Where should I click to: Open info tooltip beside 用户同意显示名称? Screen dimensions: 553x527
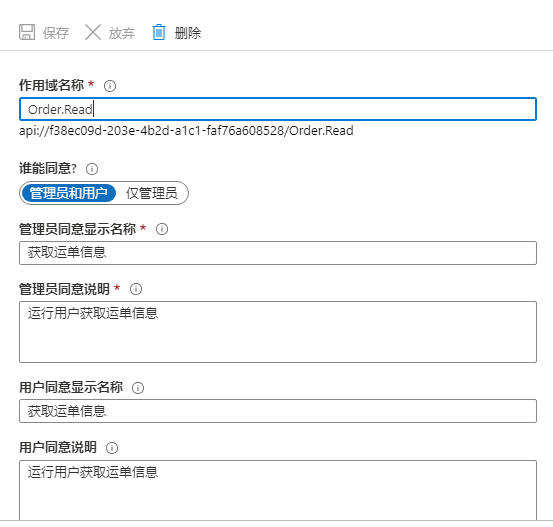click(138, 388)
